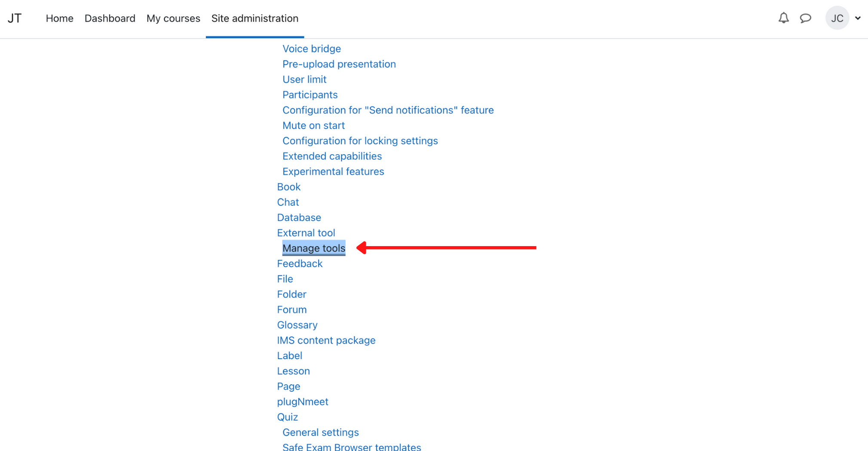Expand the user menu dropdown arrow
The width and height of the screenshot is (868, 451).
click(858, 18)
